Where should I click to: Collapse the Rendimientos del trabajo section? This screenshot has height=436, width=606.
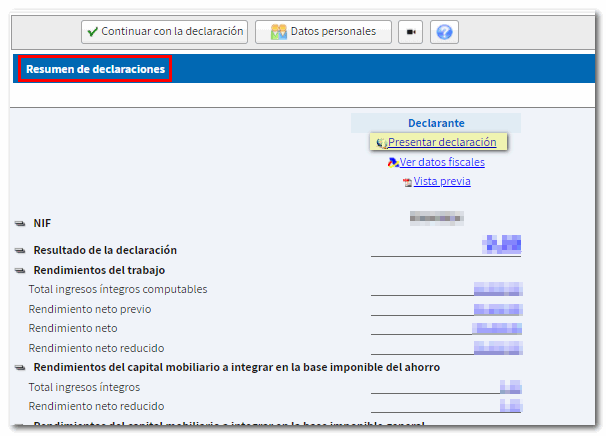coord(20,271)
